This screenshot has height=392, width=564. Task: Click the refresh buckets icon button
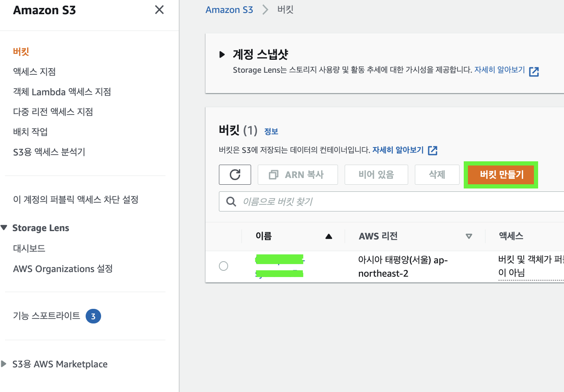(x=235, y=174)
